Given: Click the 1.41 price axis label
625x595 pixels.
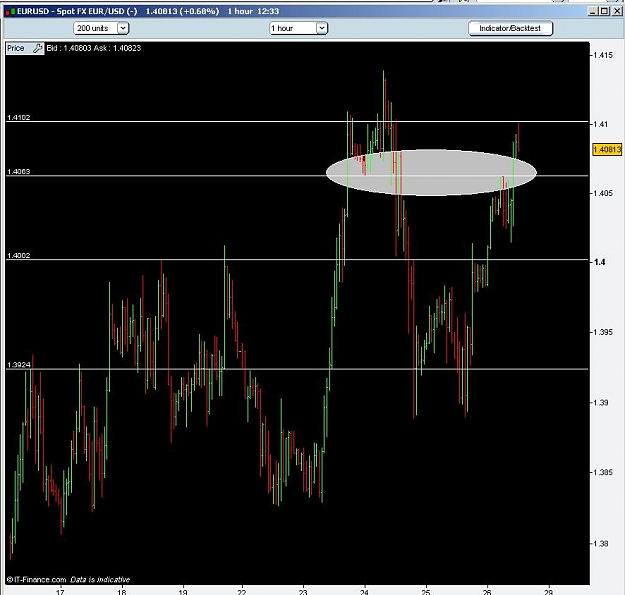Looking at the screenshot, I should [x=601, y=124].
